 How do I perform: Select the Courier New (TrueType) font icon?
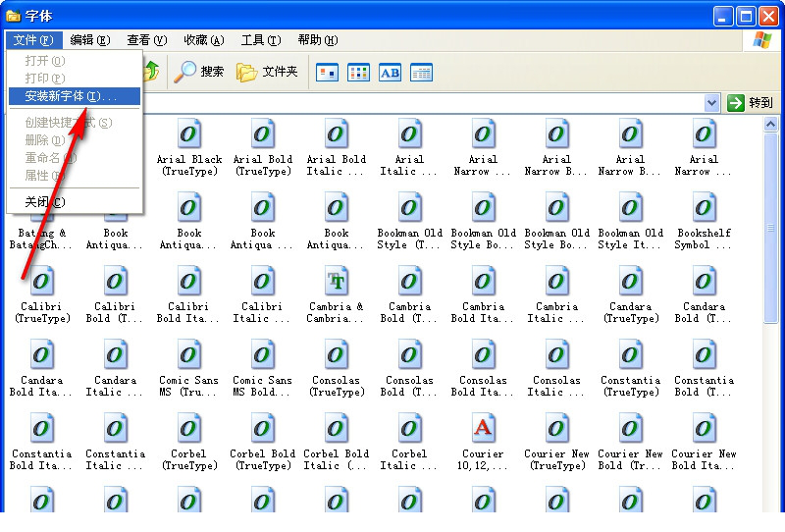pyautogui.click(x=556, y=429)
